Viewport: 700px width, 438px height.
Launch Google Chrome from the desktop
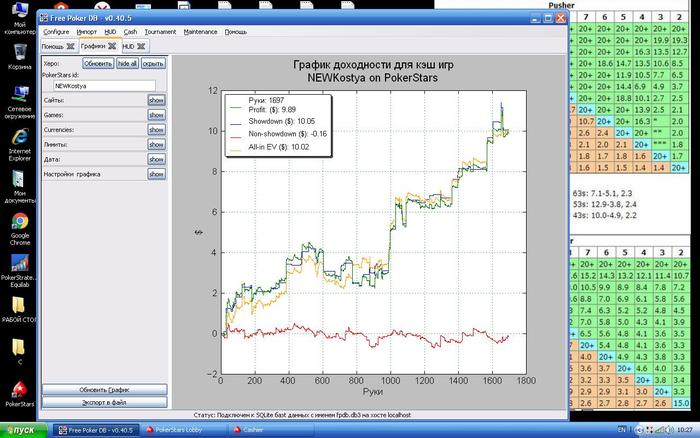tap(19, 229)
